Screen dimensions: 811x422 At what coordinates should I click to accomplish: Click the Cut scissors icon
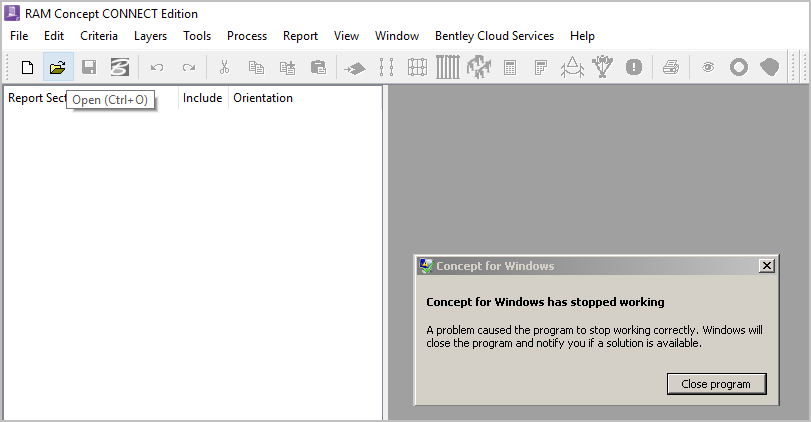[x=224, y=67]
